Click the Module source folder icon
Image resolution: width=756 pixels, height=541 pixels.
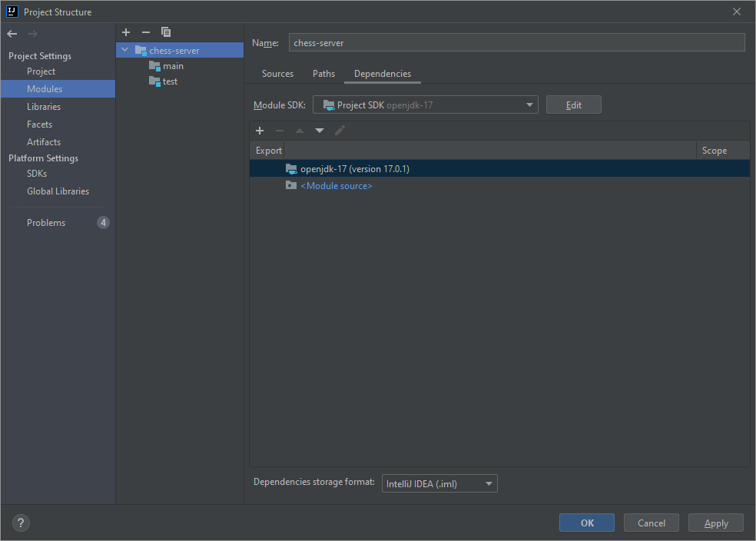pos(291,186)
